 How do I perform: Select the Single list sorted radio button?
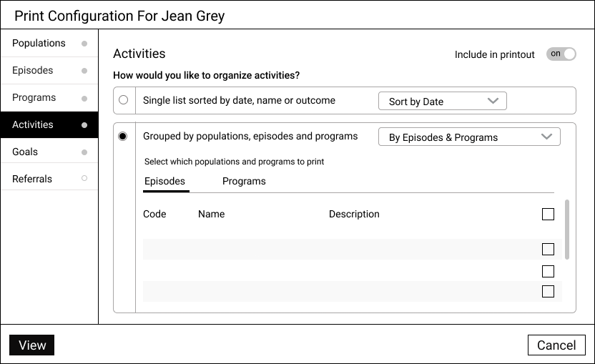(123, 100)
